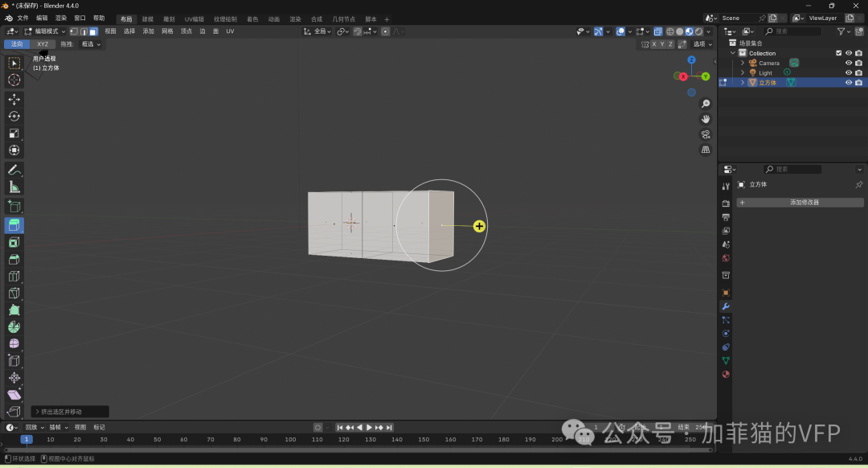Open the 文件 menu

pyautogui.click(x=23, y=18)
